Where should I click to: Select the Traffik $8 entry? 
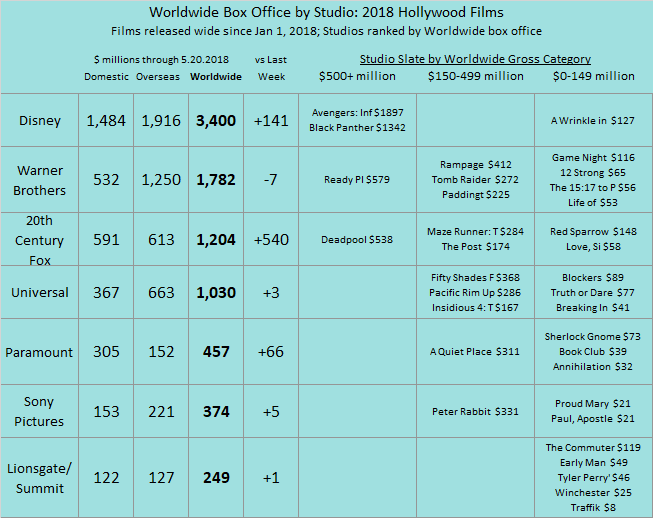click(593, 508)
